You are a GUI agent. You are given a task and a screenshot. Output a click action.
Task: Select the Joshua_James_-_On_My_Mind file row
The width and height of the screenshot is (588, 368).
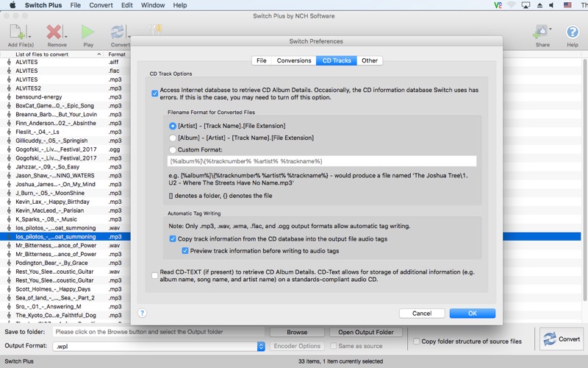pos(65,184)
